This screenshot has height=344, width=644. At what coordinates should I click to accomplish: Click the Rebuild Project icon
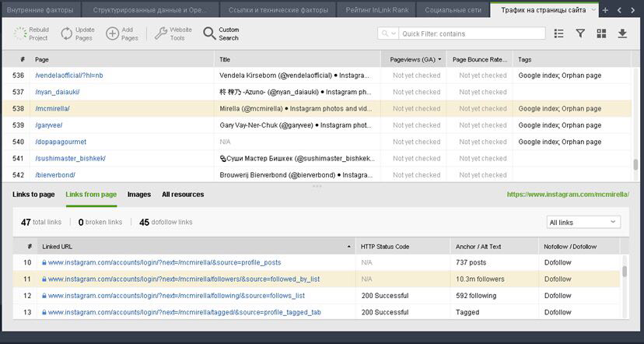(20, 33)
